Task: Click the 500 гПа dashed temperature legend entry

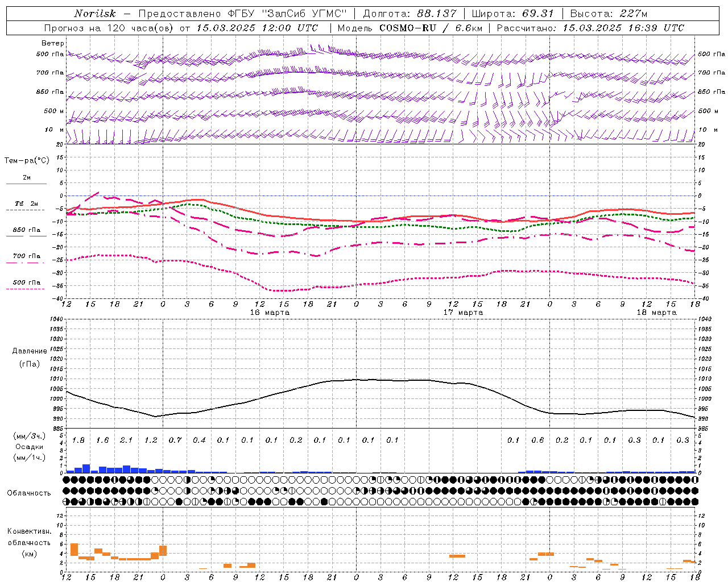Action: 26,282
